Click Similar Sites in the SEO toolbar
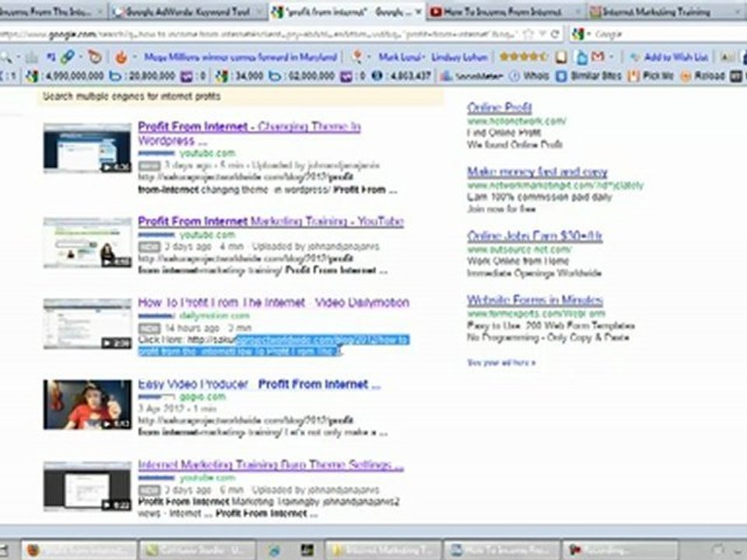The image size is (747, 560). [x=589, y=75]
